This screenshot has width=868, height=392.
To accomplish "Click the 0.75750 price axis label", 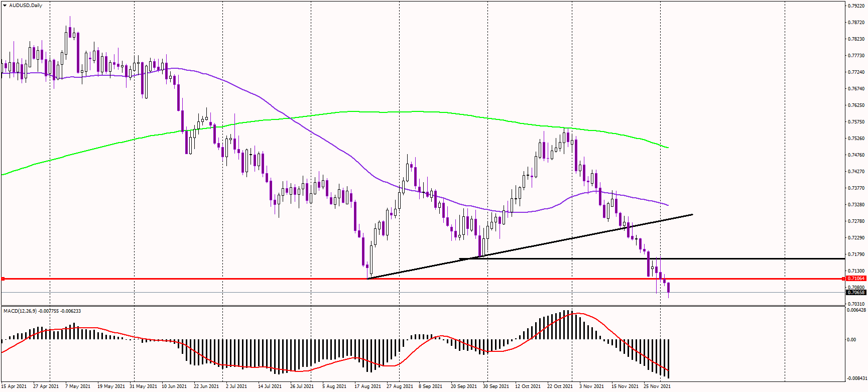I will click(x=856, y=122).
